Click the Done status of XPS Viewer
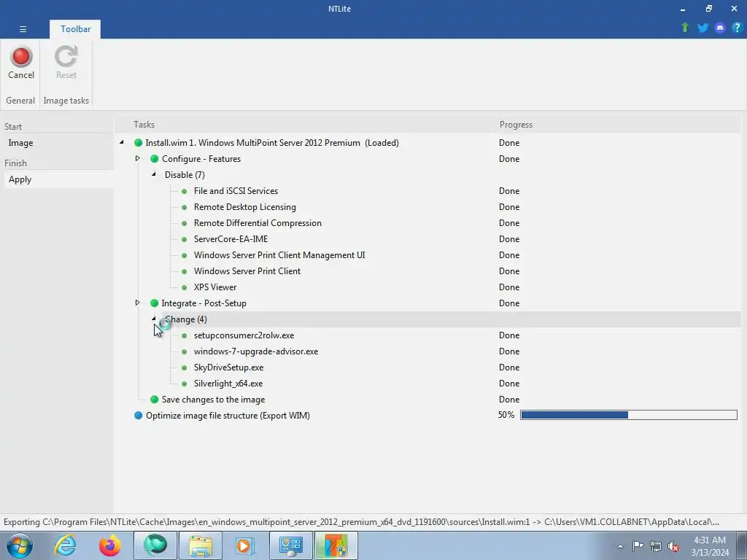Screen dimensions: 747x560 pos(508,287)
